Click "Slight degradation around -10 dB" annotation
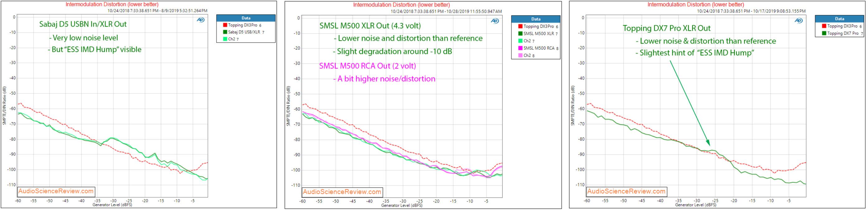The height and width of the screenshot is (210, 868). [x=392, y=52]
